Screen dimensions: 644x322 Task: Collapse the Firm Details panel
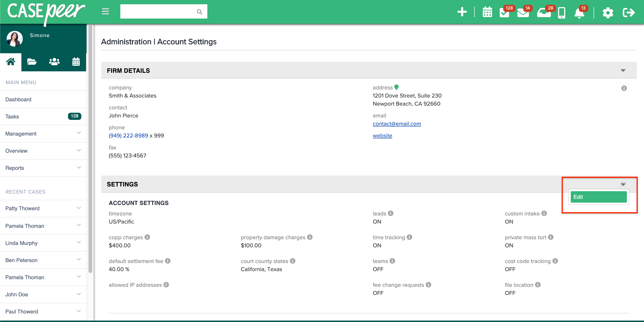click(623, 70)
